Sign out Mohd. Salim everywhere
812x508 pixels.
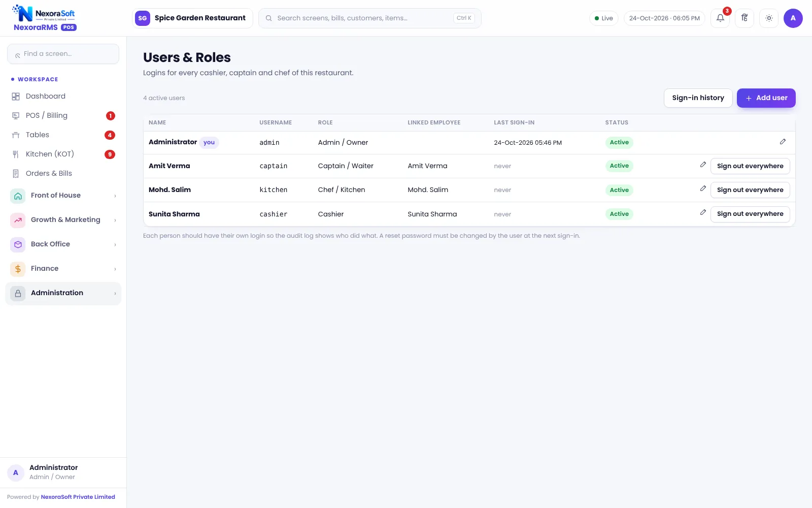(750, 190)
